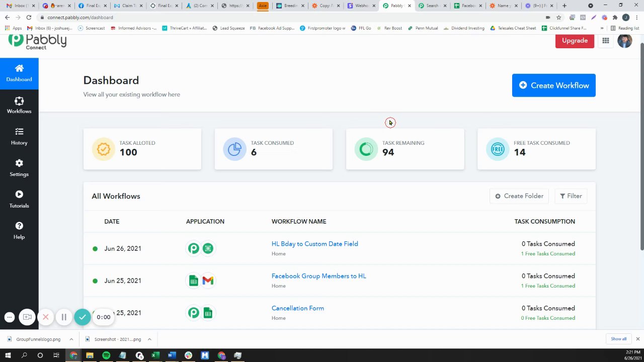
Task: Open Tutorials in the sidebar
Action: [19, 200]
